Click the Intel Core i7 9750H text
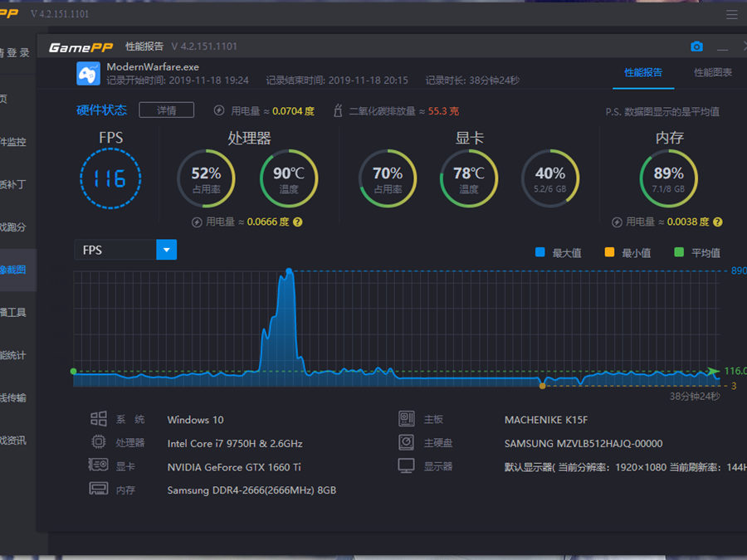This screenshot has width=747, height=560. pos(235,443)
